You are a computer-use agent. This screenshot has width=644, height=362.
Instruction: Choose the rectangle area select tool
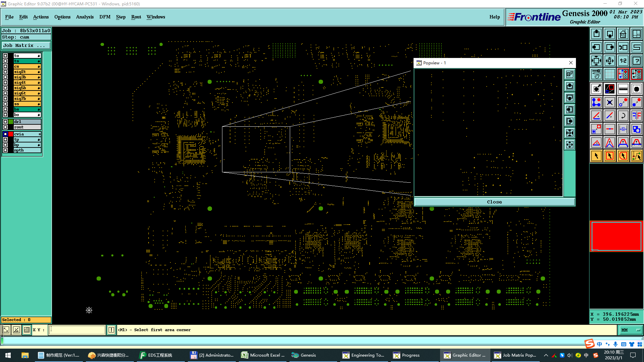click(609, 156)
